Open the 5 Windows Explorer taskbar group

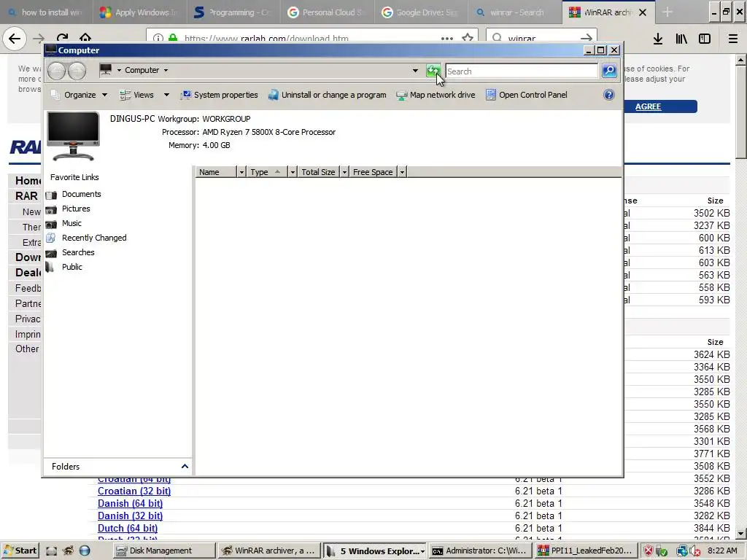click(x=375, y=551)
